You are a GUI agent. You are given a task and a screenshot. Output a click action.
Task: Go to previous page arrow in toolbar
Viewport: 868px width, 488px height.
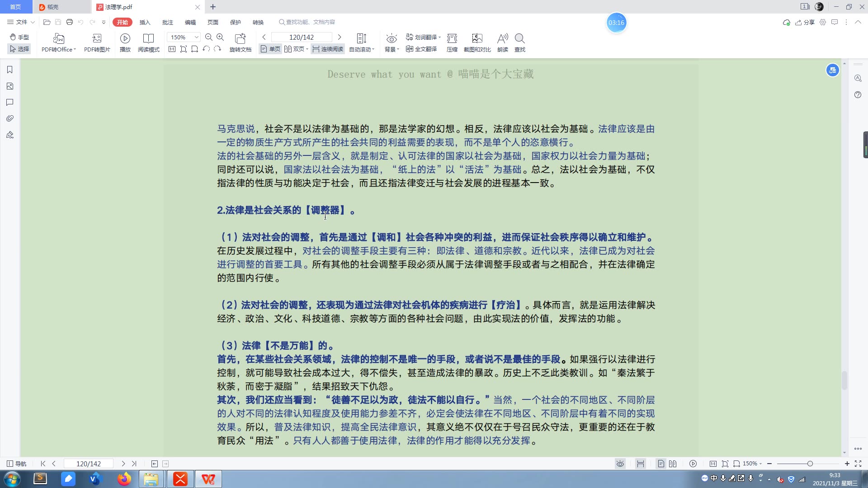click(264, 37)
